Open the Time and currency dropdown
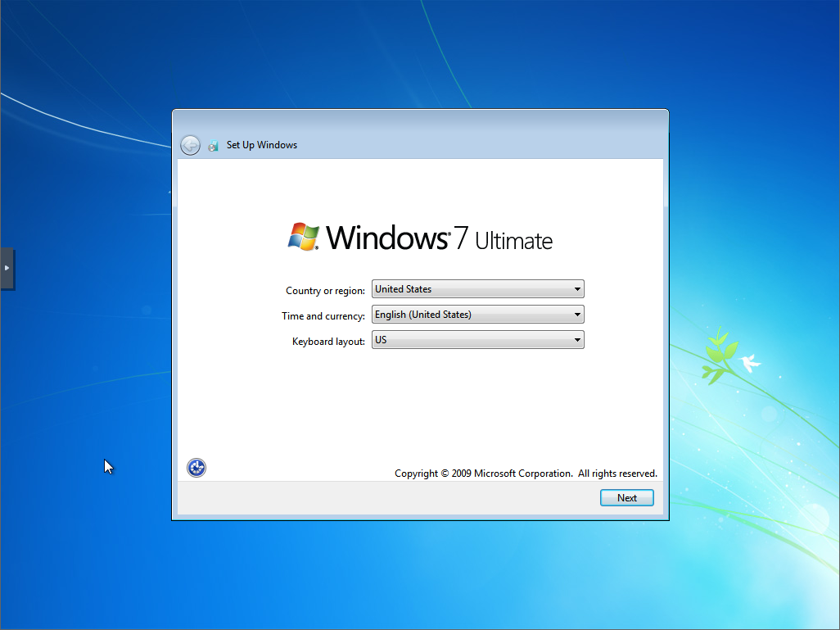Viewport: 840px width, 630px height. (477, 315)
